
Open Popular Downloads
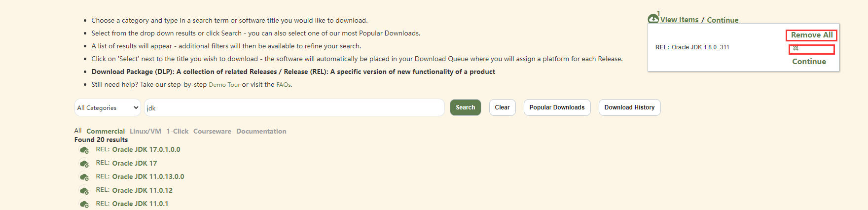tap(557, 107)
